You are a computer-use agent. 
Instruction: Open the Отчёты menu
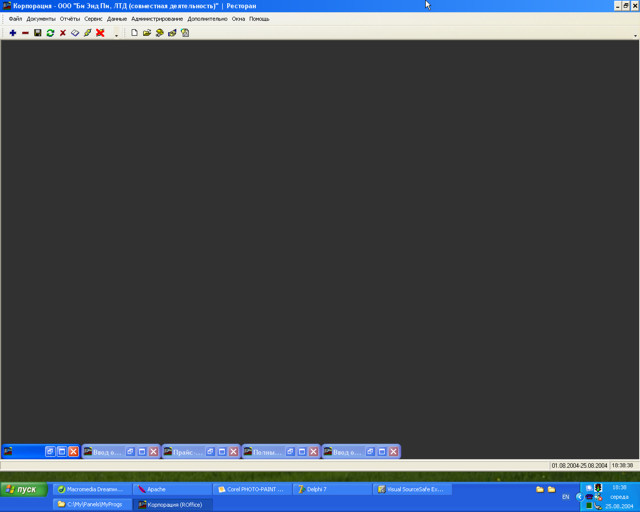[x=70, y=19]
